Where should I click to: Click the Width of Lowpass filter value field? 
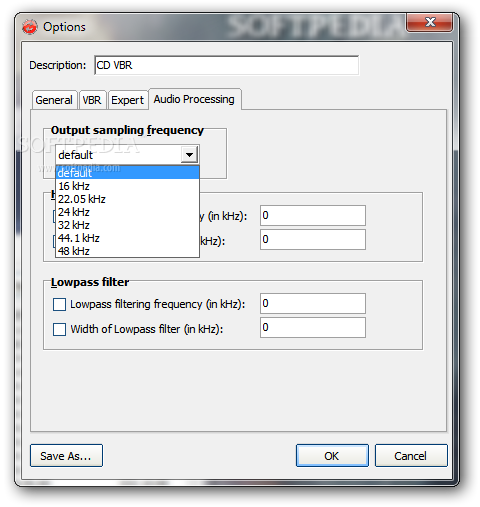click(313, 328)
